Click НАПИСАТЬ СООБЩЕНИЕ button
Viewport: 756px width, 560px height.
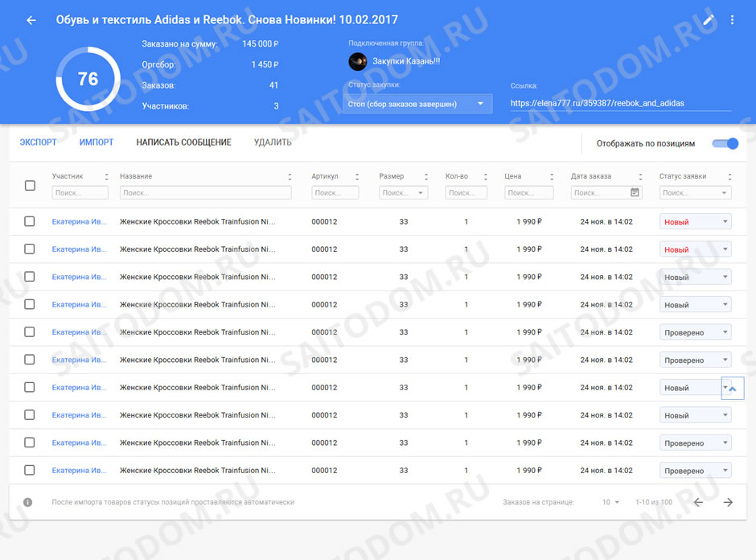pyautogui.click(x=183, y=142)
